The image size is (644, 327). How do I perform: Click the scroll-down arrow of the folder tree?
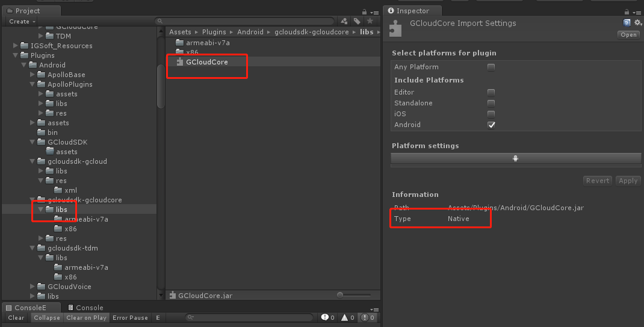point(161,295)
